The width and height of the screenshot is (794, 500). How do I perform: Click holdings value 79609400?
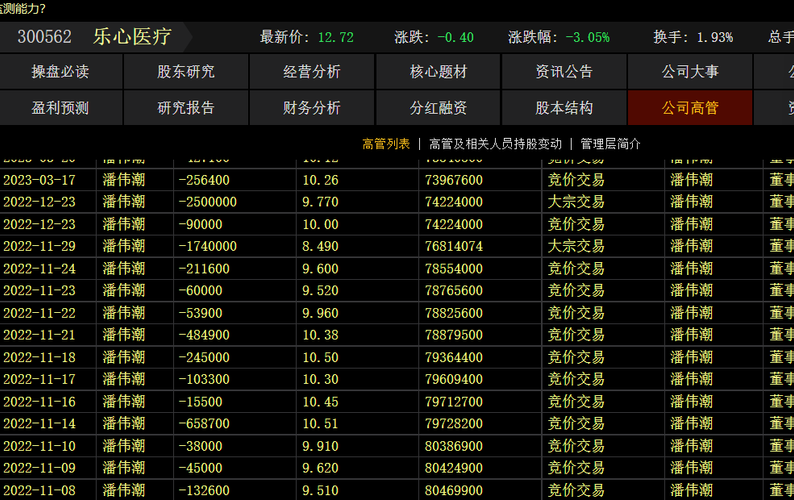click(x=454, y=379)
